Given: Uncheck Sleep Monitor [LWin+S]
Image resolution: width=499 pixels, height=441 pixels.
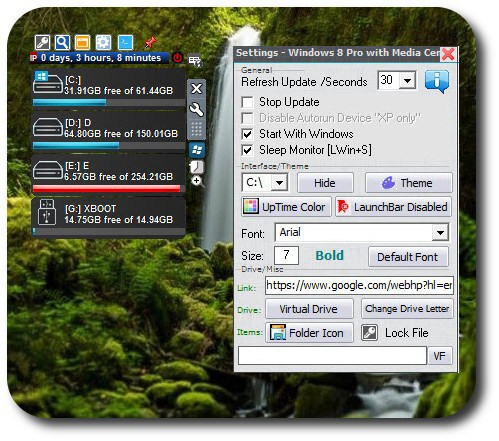Looking at the screenshot, I should click(247, 150).
